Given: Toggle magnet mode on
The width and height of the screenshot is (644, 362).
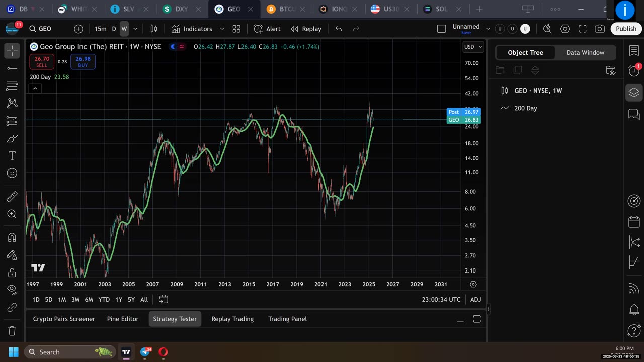Looking at the screenshot, I should (x=12, y=237).
